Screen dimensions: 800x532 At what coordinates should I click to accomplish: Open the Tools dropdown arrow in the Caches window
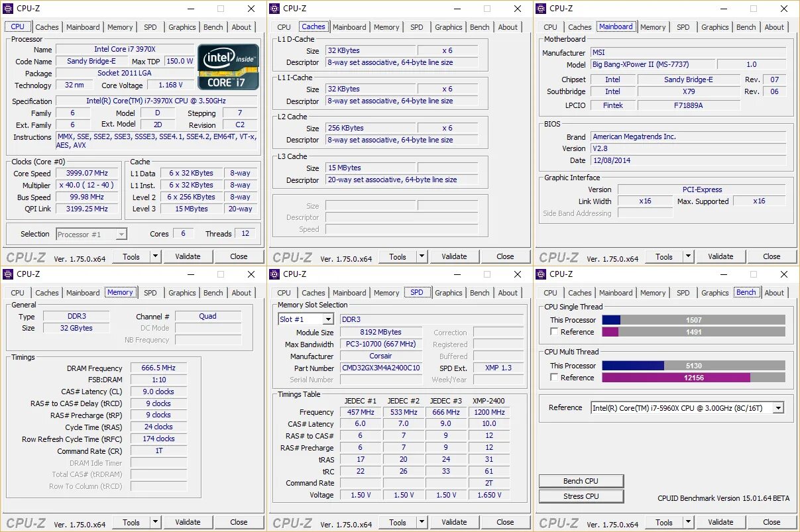[x=422, y=256]
